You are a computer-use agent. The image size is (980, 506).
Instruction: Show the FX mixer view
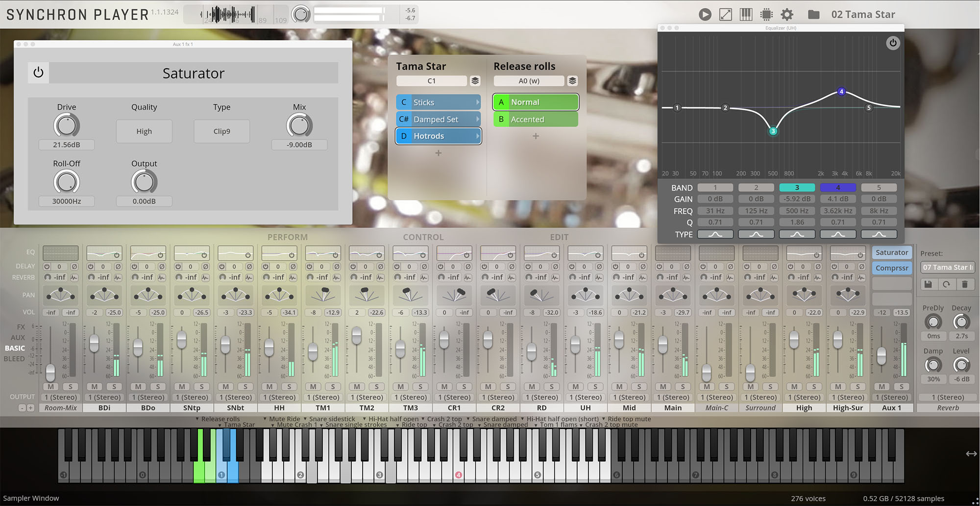point(21,327)
